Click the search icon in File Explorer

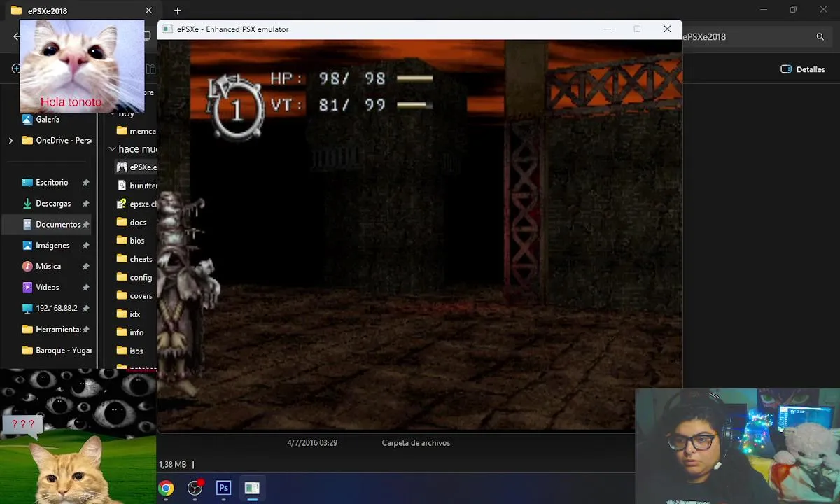tap(820, 37)
